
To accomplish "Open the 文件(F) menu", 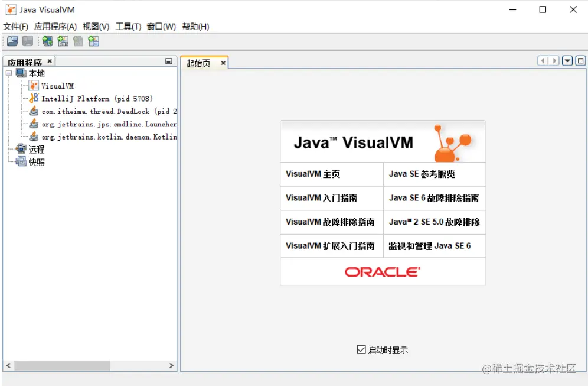I will (16, 27).
